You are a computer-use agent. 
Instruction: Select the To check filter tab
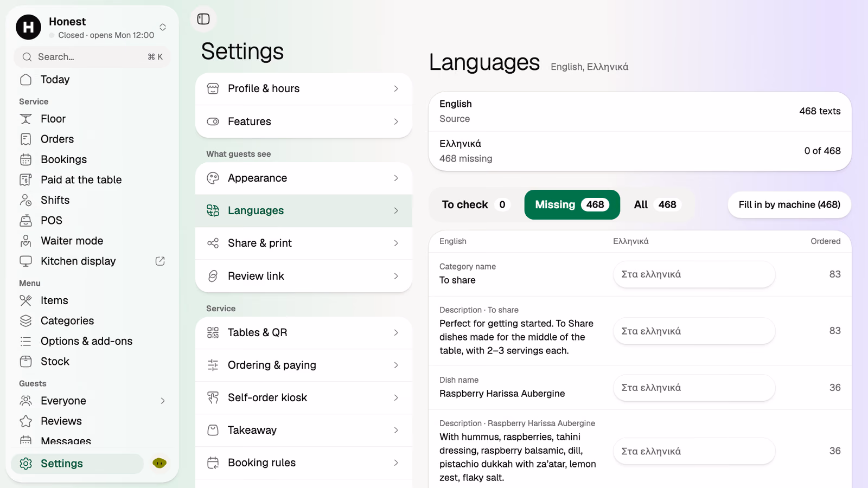(476, 204)
